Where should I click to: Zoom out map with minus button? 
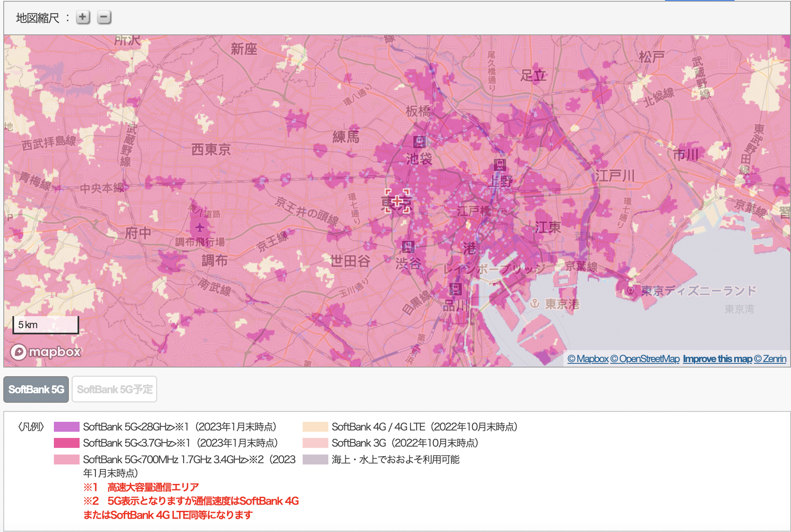pos(104,17)
